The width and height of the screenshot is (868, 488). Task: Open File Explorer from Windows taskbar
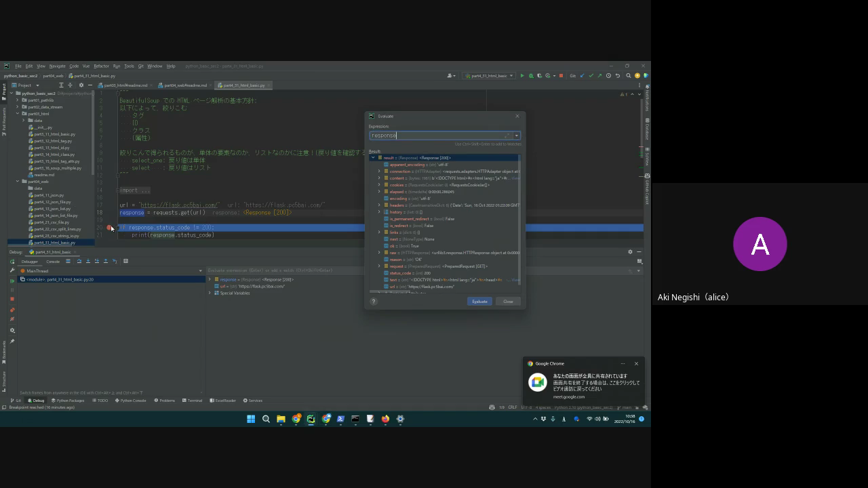[x=281, y=419]
